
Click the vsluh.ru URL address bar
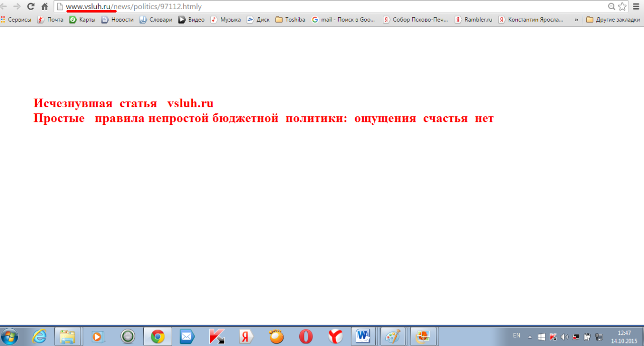pos(330,7)
